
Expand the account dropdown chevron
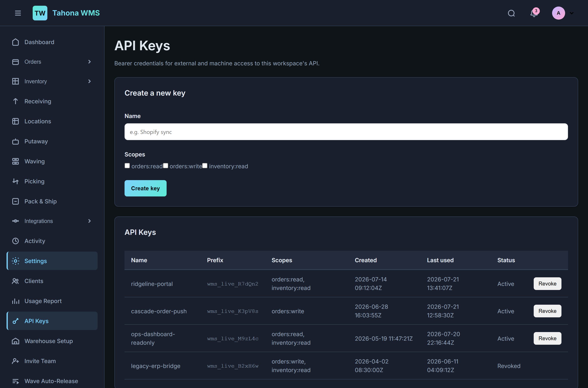[571, 13]
